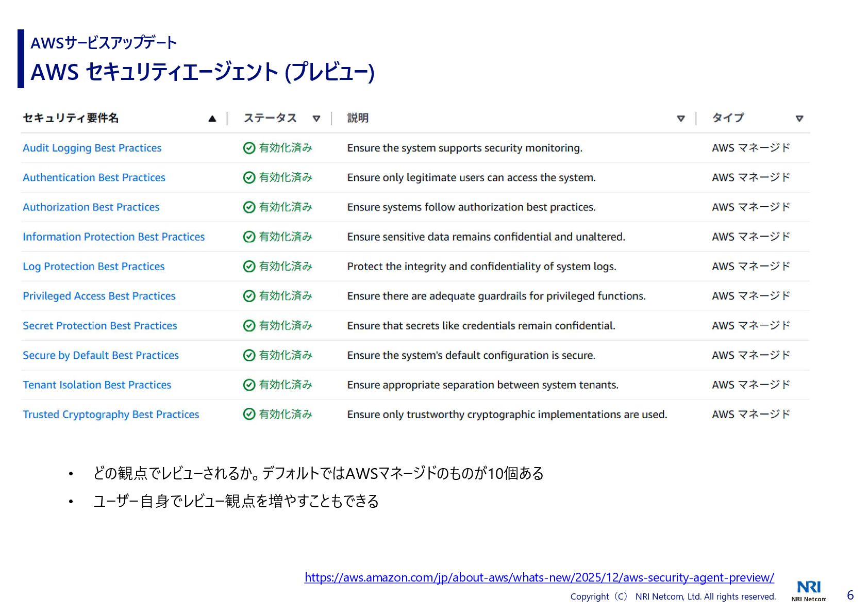868x614 pixels.
Task: Click AWS マネージド in Audit Logging row
Action: (x=751, y=148)
